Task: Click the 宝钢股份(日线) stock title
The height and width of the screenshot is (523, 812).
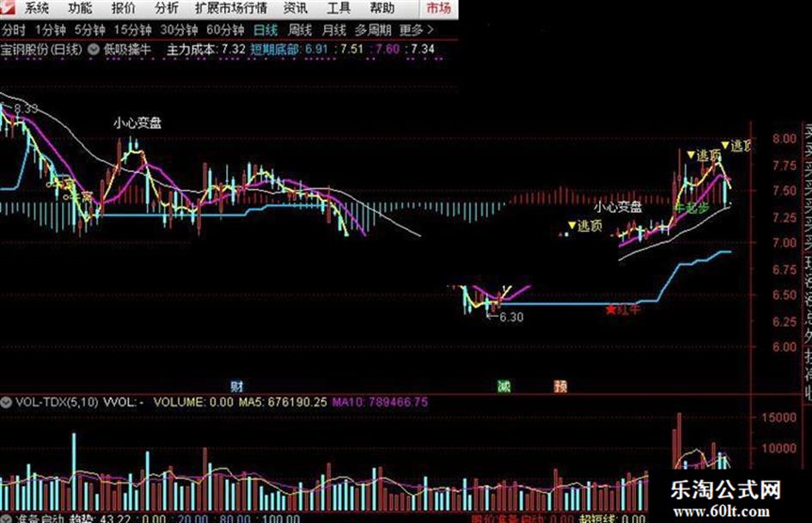Action: coord(41,50)
